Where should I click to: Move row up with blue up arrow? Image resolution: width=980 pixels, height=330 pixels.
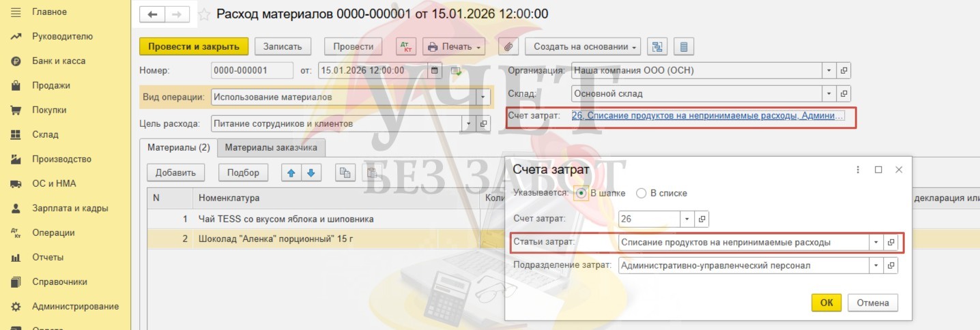[x=291, y=172]
